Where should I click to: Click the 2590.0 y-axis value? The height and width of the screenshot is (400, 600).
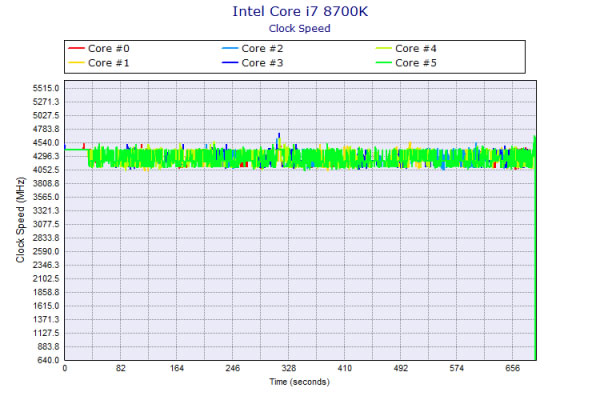click(46, 251)
